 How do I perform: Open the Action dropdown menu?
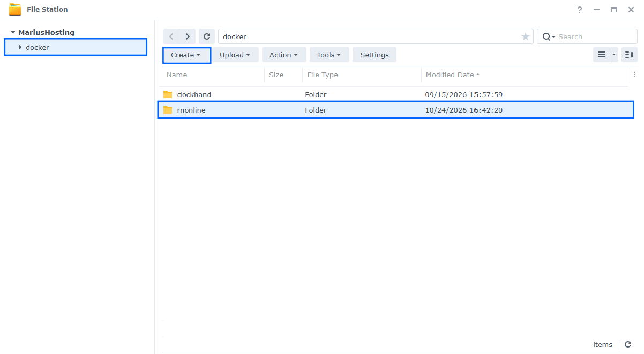pos(284,55)
